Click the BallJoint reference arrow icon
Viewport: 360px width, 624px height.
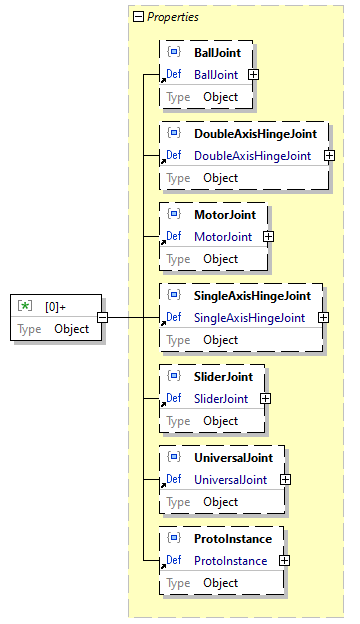(x=163, y=80)
